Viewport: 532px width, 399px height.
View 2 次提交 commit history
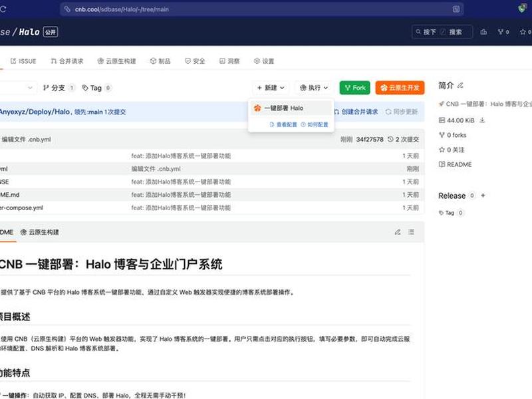404,139
